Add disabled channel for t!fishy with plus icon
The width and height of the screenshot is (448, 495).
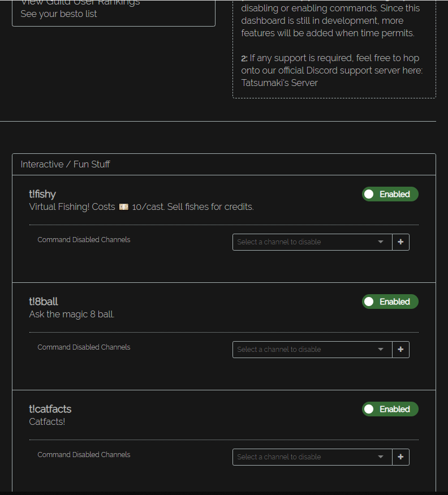400,242
